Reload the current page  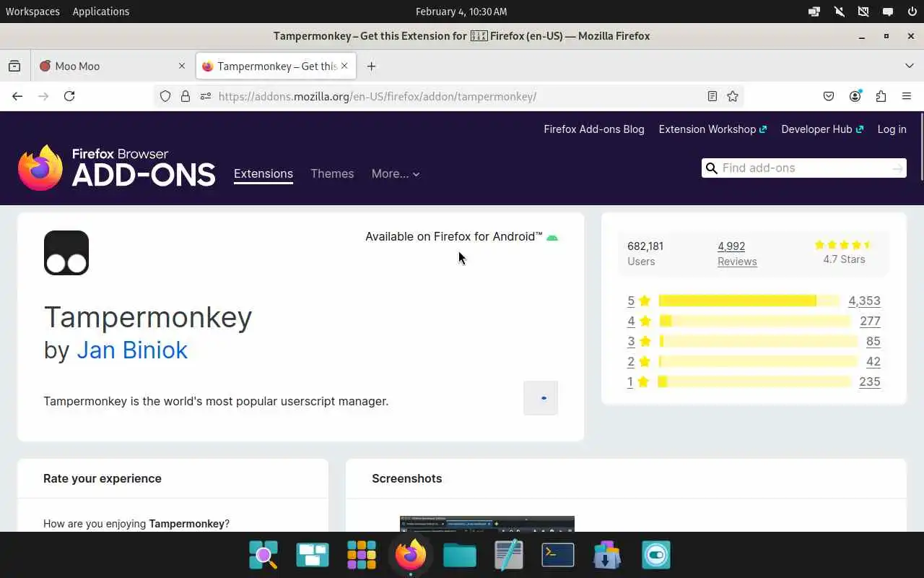point(69,96)
